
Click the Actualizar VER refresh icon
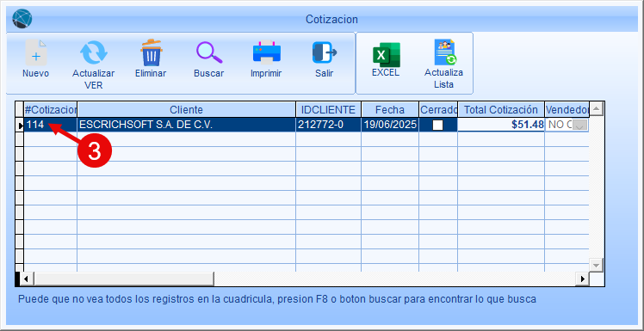pyautogui.click(x=93, y=53)
